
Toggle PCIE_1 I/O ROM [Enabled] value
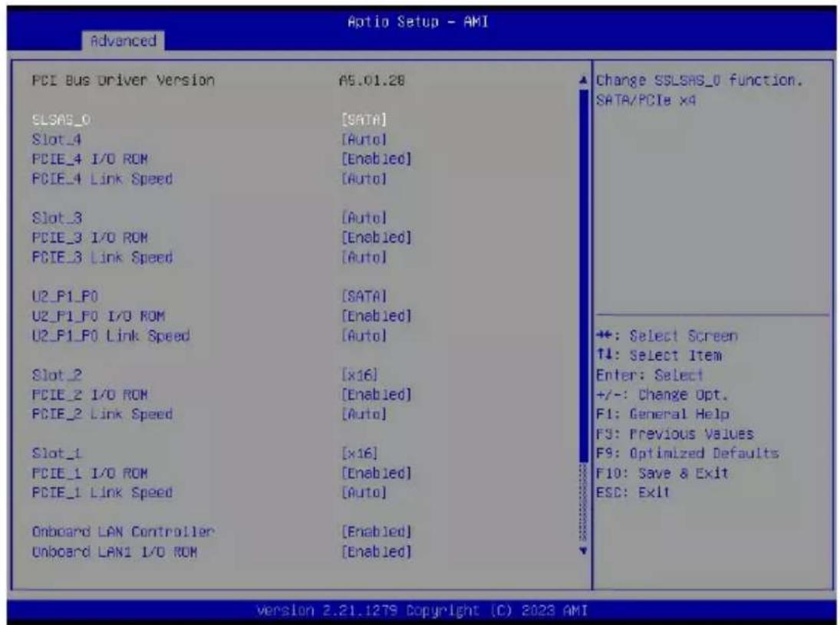(x=377, y=473)
